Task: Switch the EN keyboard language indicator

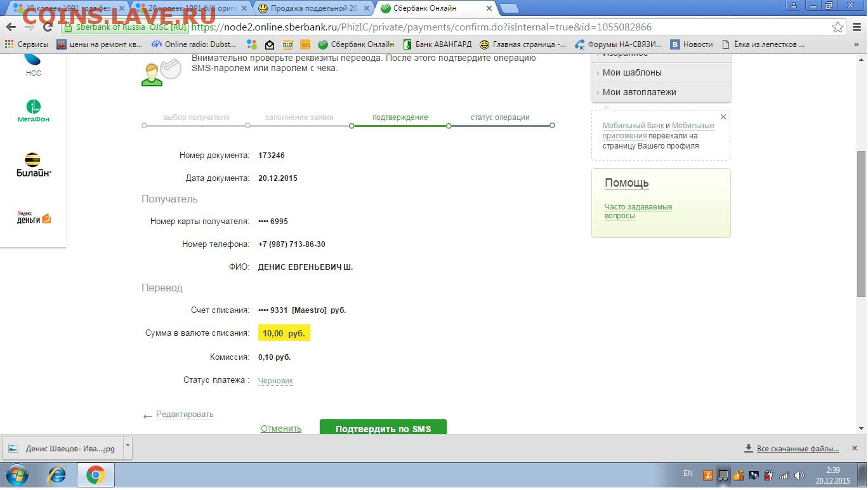Action: click(x=688, y=473)
